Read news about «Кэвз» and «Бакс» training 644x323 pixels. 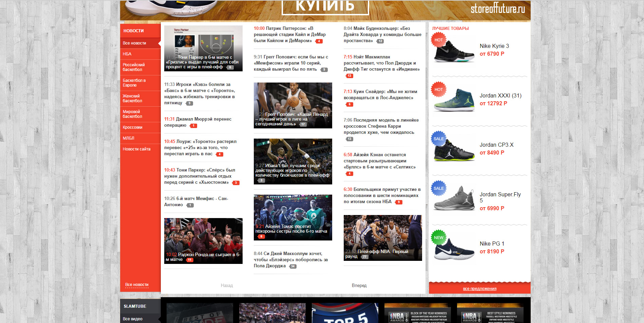coord(200,94)
